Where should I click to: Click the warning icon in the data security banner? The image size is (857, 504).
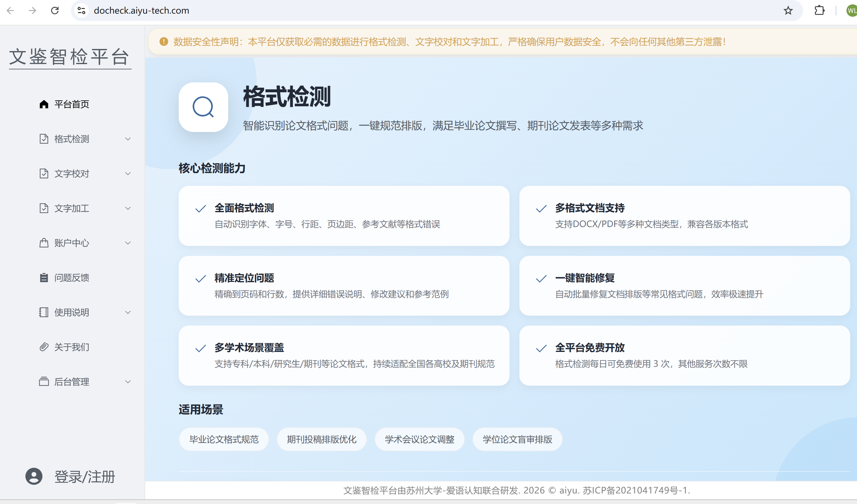pyautogui.click(x=164, y=42)
